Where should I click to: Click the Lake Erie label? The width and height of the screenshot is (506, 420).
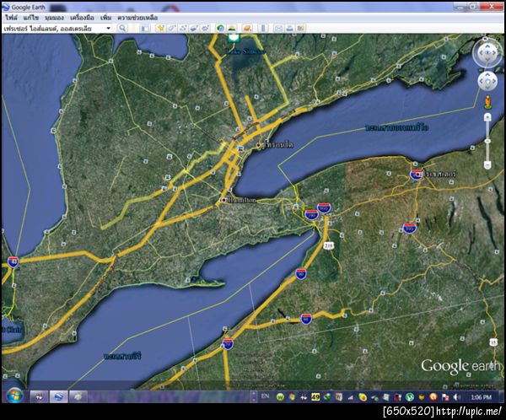pos(122,357)
